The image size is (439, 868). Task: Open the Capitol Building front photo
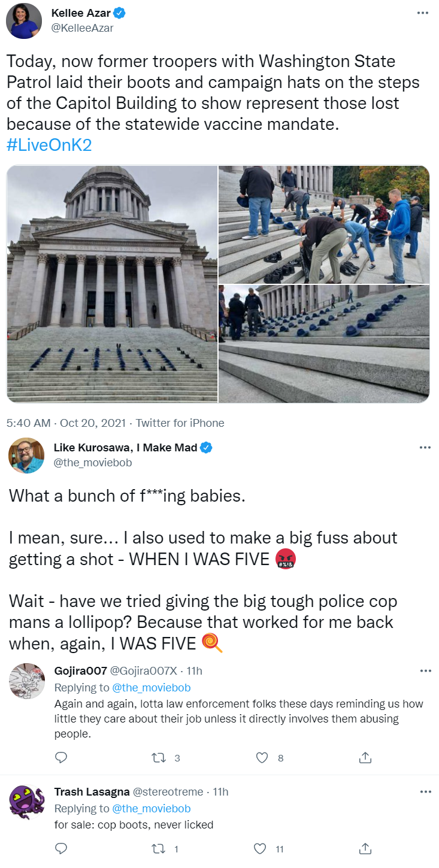point(112,284)
